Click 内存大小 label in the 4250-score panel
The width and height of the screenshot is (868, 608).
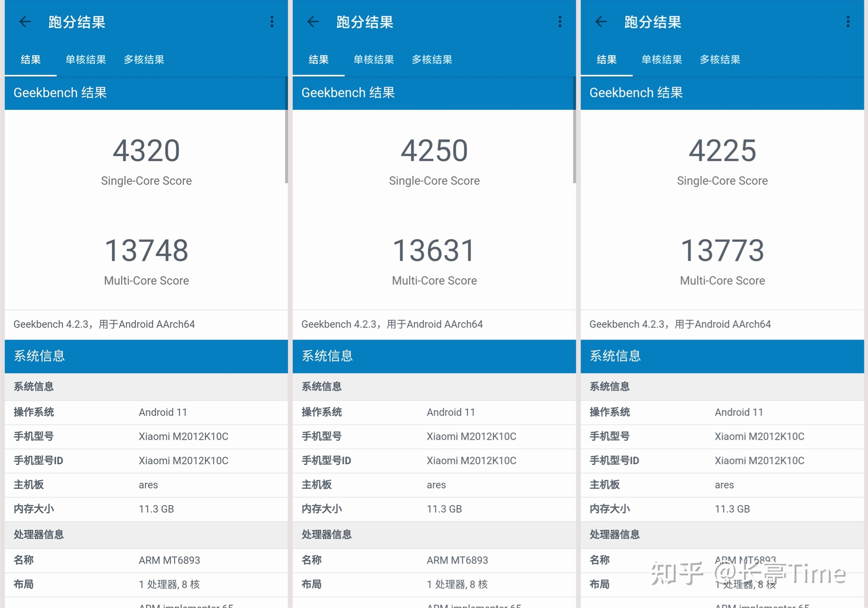(322, 509)
